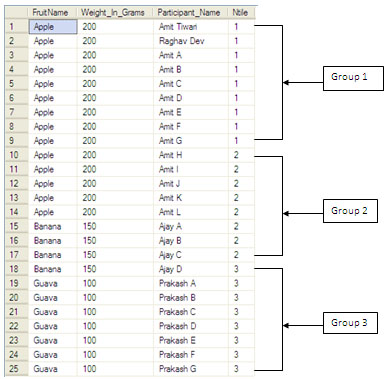Select the Ntile column header
Image resolution: width=391 pixels, height=379 pixels.
[241, 13]
